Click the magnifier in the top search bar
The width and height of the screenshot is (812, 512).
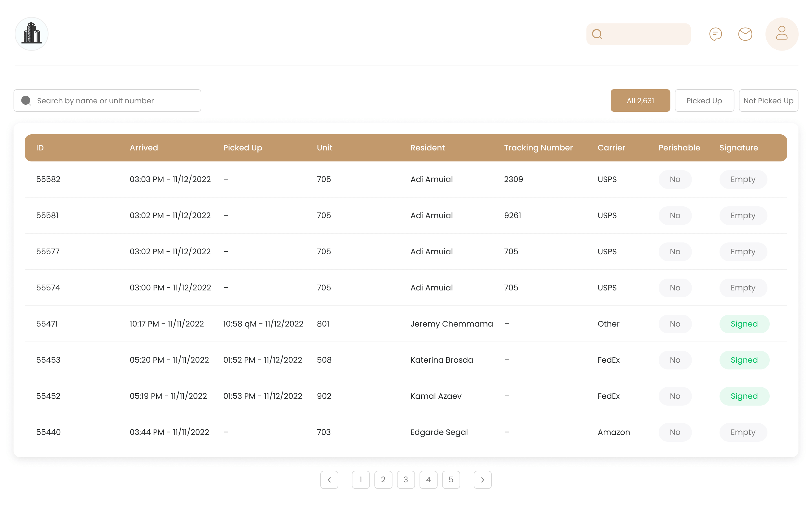coord(597,34)
